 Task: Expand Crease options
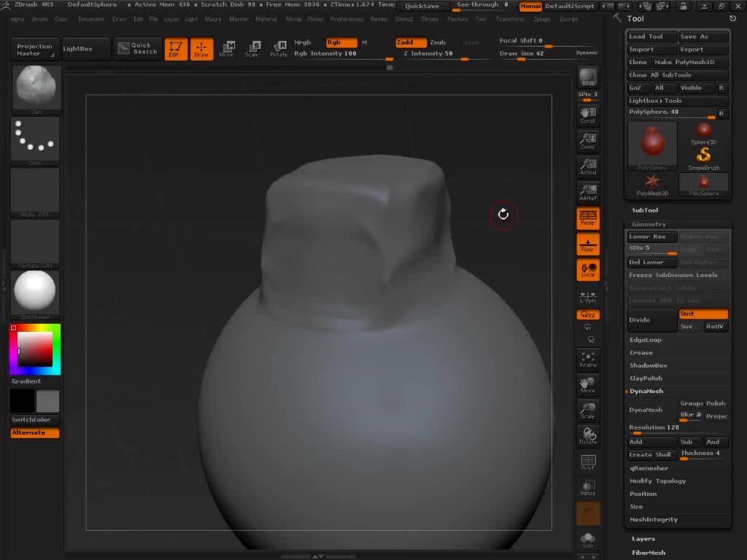click(x=641, y=353)
